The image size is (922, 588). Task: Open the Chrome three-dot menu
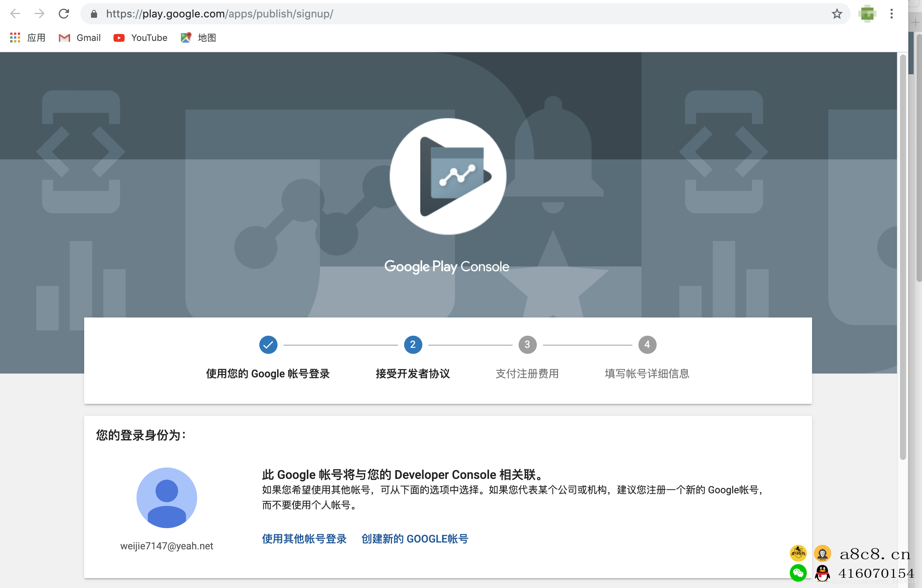[891, 14]
